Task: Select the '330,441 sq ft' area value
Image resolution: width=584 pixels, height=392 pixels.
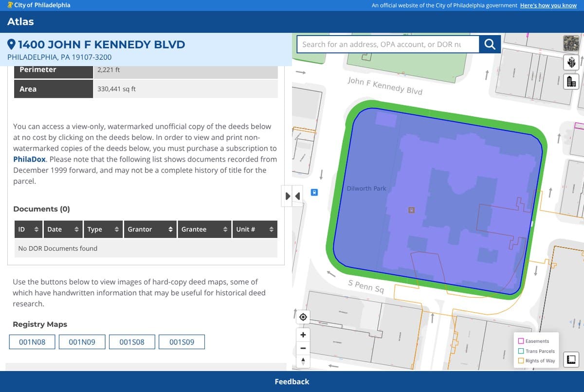Action: coord(117,89)
